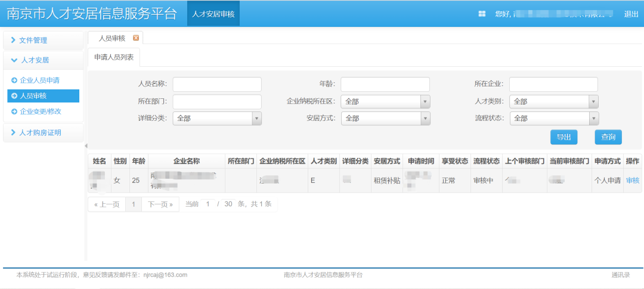Select 人员审核 in the sidebar
Viewport: 644px width, 289px height.
point(43,96)
